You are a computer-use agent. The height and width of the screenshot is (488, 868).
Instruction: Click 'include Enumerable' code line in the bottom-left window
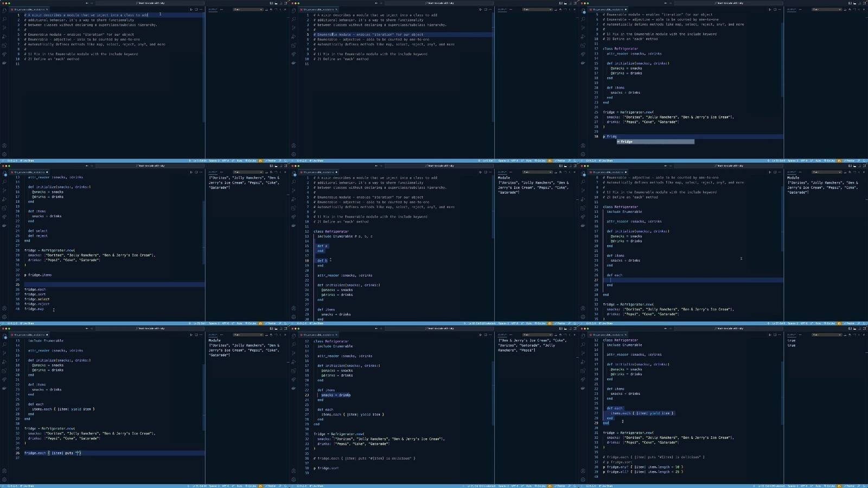point(46,340)
